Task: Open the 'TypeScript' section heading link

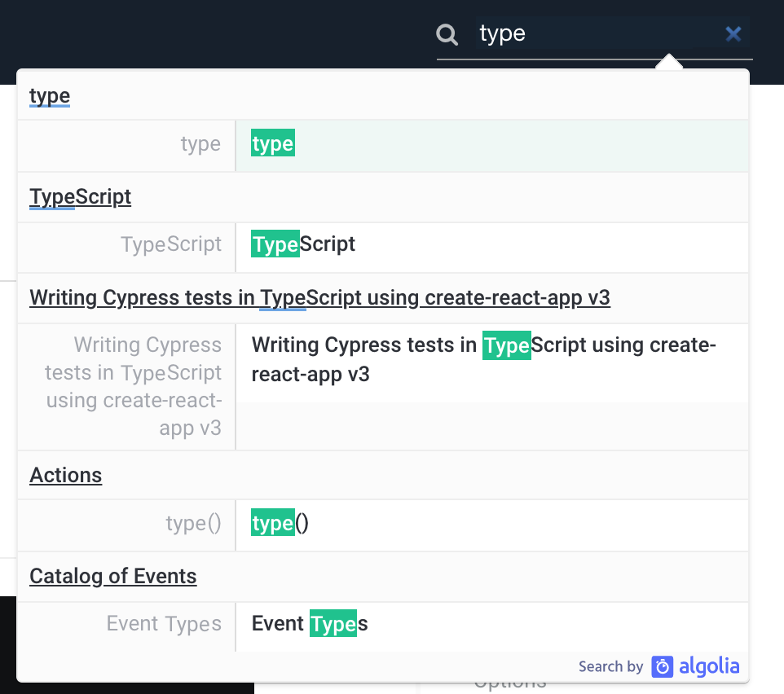Action: click(x=79, y=196)
